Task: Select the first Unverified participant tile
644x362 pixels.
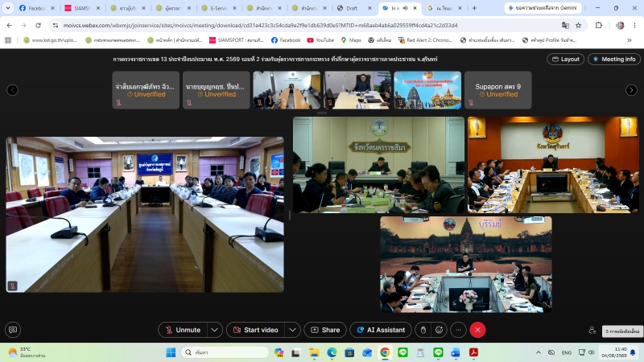Action: pos(146,90)
